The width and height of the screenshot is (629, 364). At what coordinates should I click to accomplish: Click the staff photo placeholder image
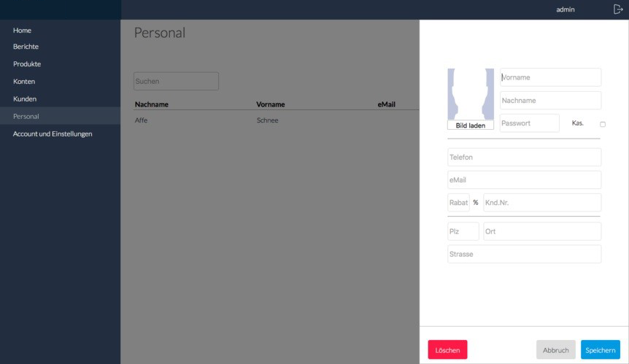tap(471, 94)
